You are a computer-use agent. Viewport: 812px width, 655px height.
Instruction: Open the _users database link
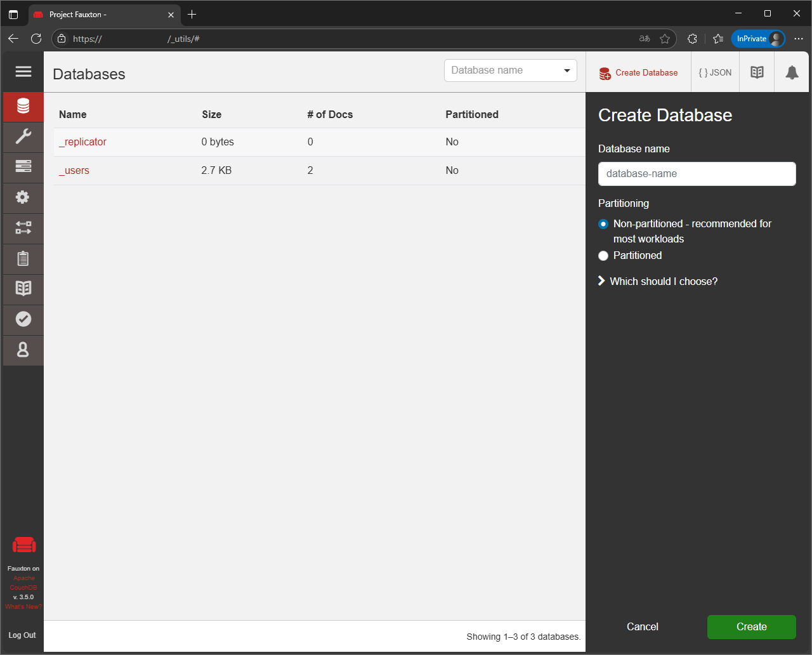click(x=74, y=170)
